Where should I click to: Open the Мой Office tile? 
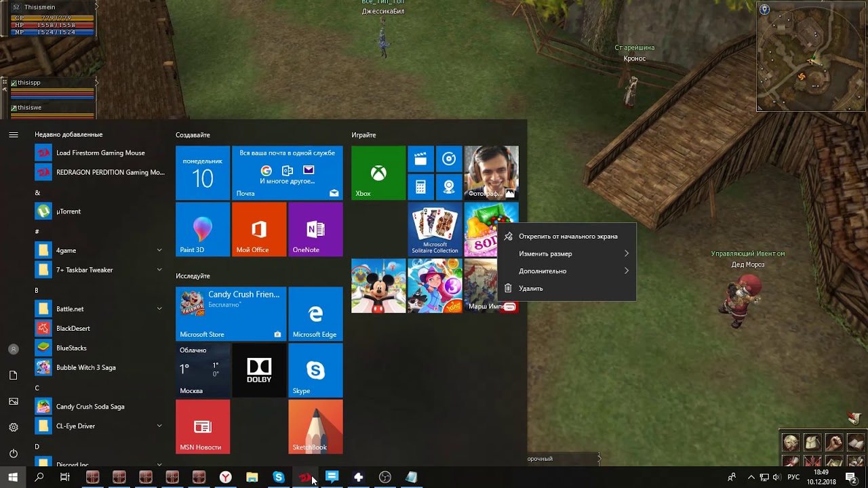[259, 229]
